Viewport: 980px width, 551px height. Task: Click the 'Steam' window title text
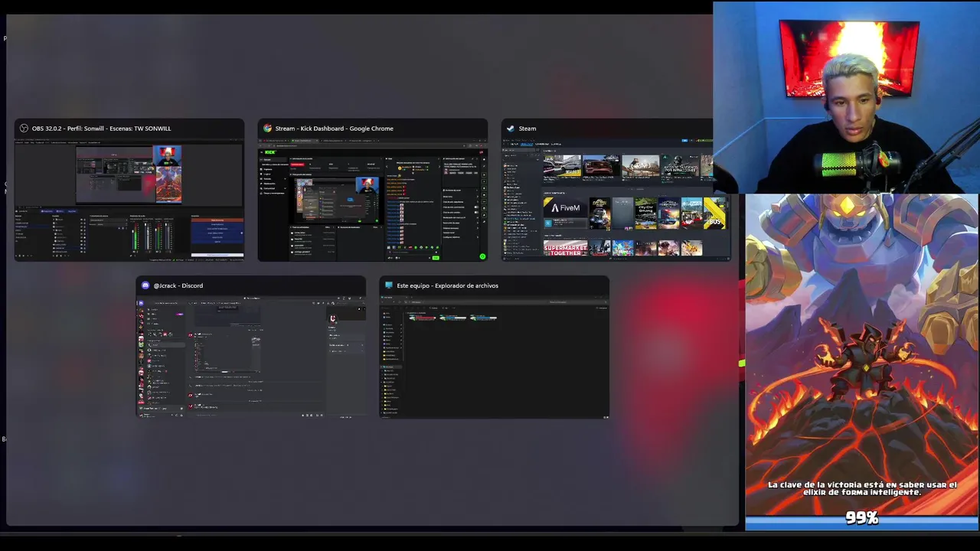[528, 129]
